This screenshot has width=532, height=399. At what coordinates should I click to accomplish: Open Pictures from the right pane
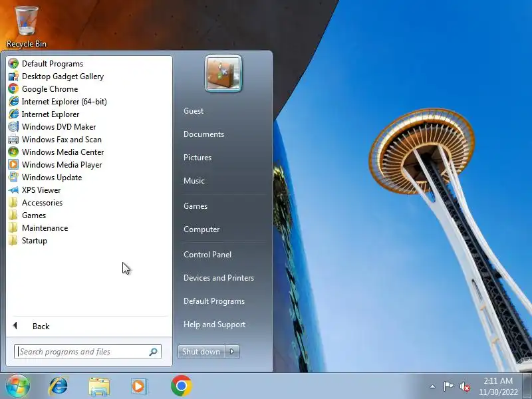[x=197, y=158]
